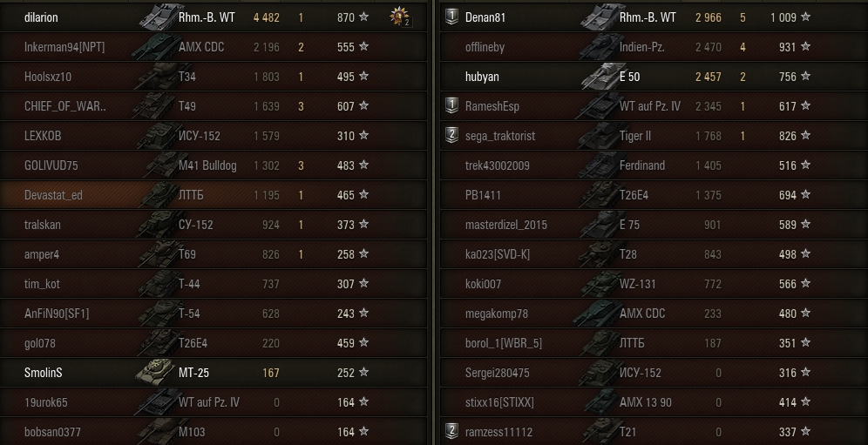The width and height of the screenshot is (868, 445).
Task: Open player stixx16[STIXX] entry
Action: coord(499,402)
